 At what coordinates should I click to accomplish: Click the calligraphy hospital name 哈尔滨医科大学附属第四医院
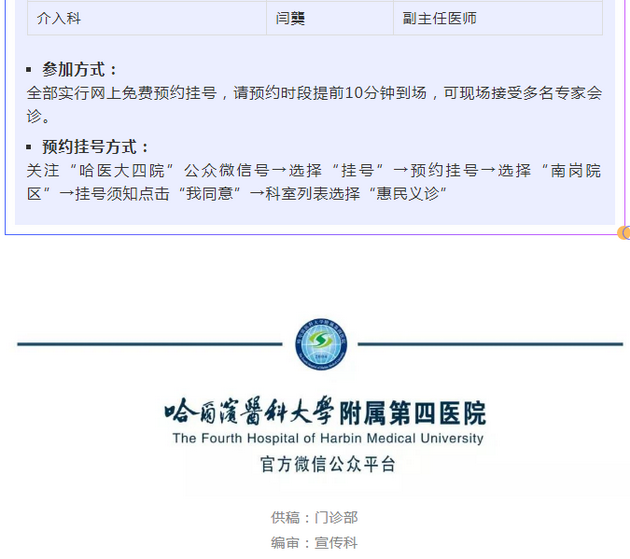325,412
